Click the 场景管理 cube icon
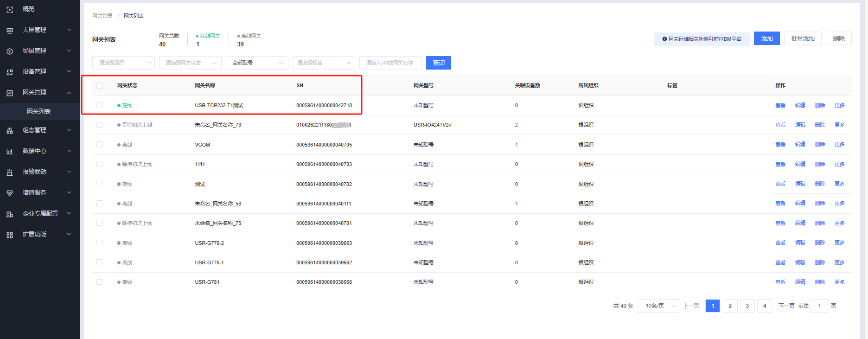Image resolution: width=868 pixels, height=339 pixels. click(10, 51)
